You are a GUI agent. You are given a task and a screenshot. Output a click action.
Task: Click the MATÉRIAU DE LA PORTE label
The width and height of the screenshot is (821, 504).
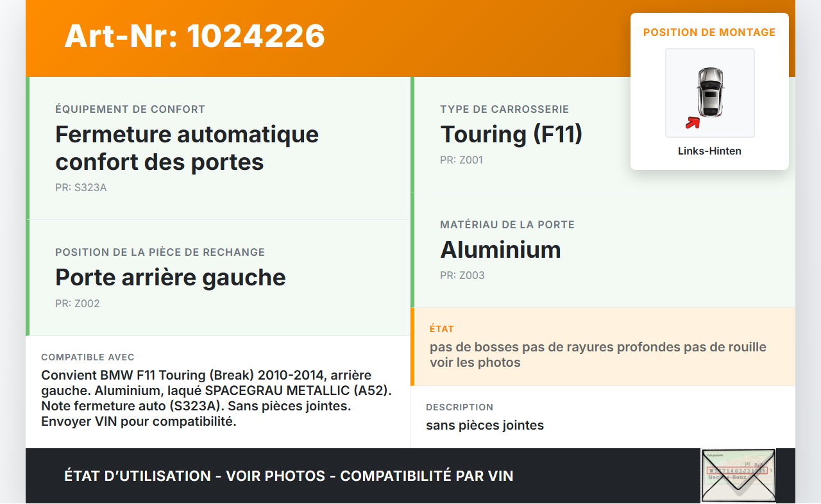coord(507,225)
